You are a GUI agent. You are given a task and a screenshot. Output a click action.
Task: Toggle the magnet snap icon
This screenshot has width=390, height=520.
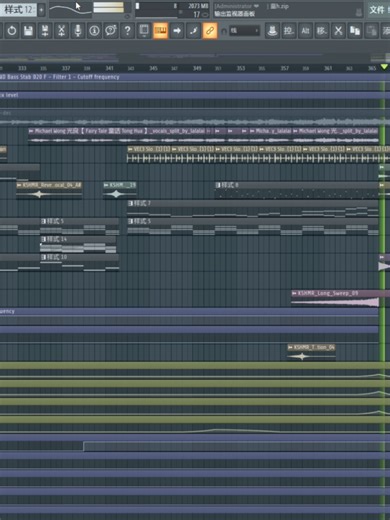224,31
